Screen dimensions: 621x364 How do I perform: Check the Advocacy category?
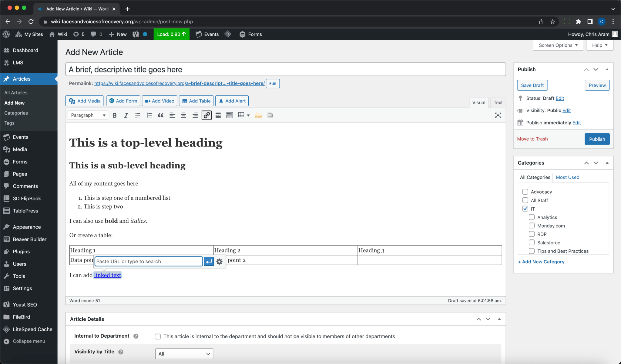pyautogui.click(x=525, y=192)
